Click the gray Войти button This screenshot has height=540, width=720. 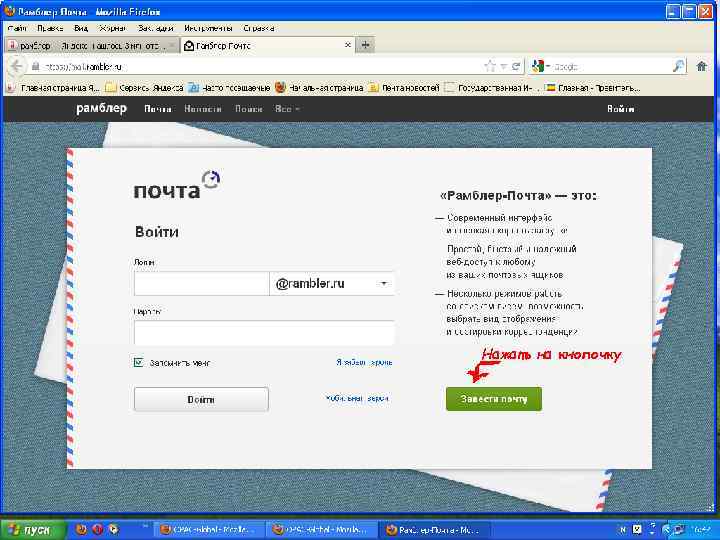point(201,399)
